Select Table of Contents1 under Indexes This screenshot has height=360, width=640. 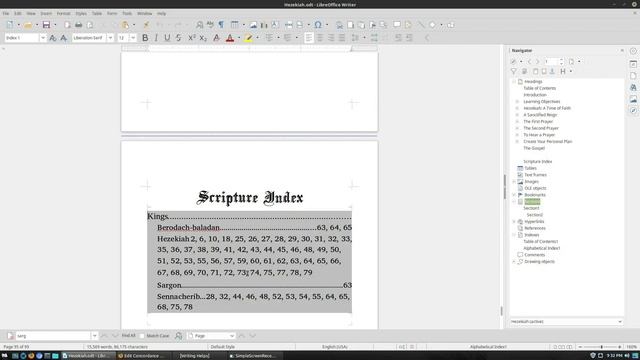click(540, 242)
